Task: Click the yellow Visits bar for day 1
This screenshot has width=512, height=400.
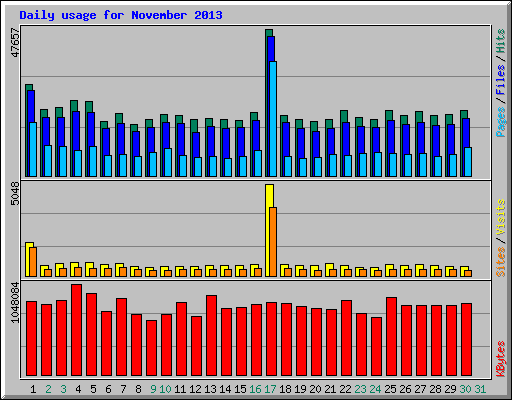Action: click(x=29, y=259)
